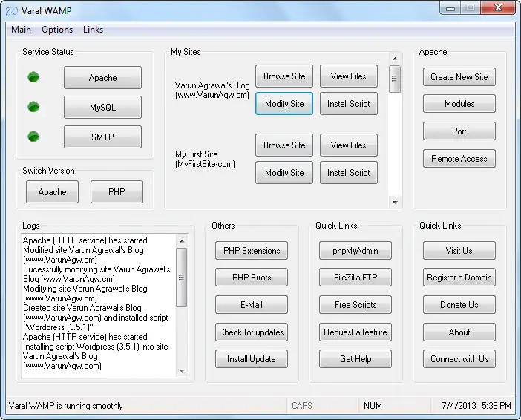521x420 pixels.
Task: Browse Site for Varun Agrawal's Blog
Action: point(284,76)
